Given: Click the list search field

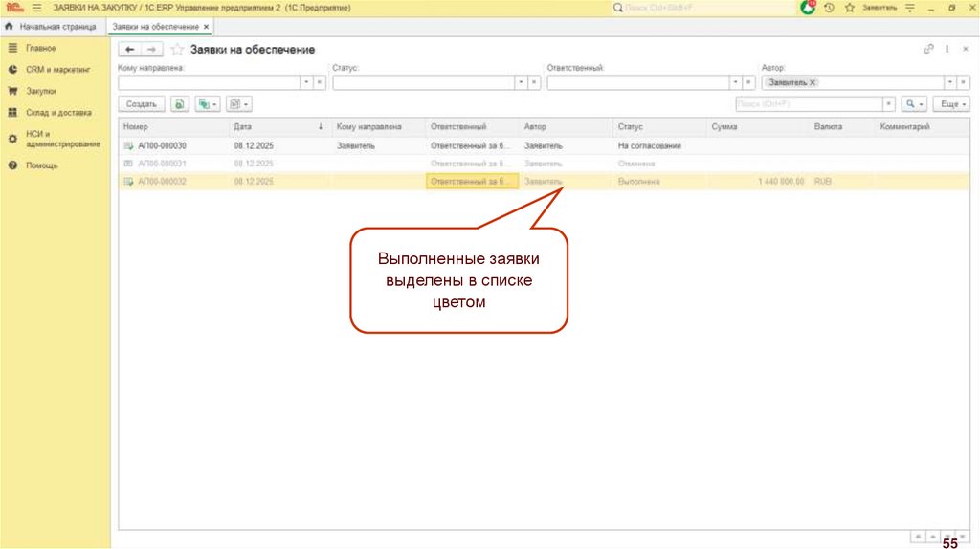Looking at the screenshot, I should click(x=809, y=104).
